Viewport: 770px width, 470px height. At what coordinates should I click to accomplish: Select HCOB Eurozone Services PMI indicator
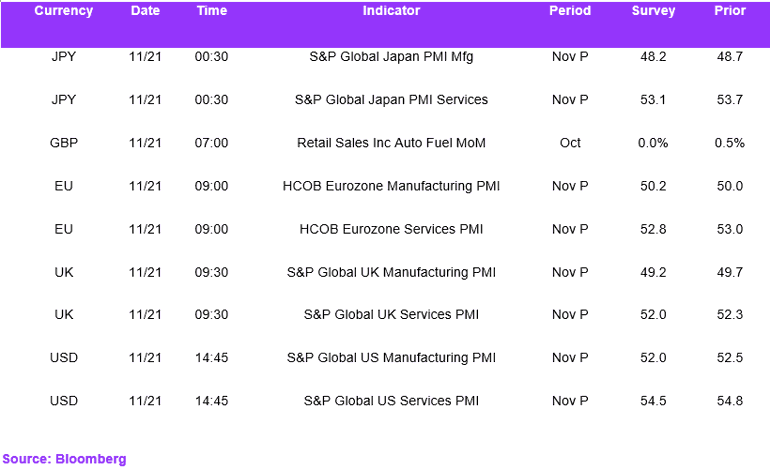tap(391, 229)
